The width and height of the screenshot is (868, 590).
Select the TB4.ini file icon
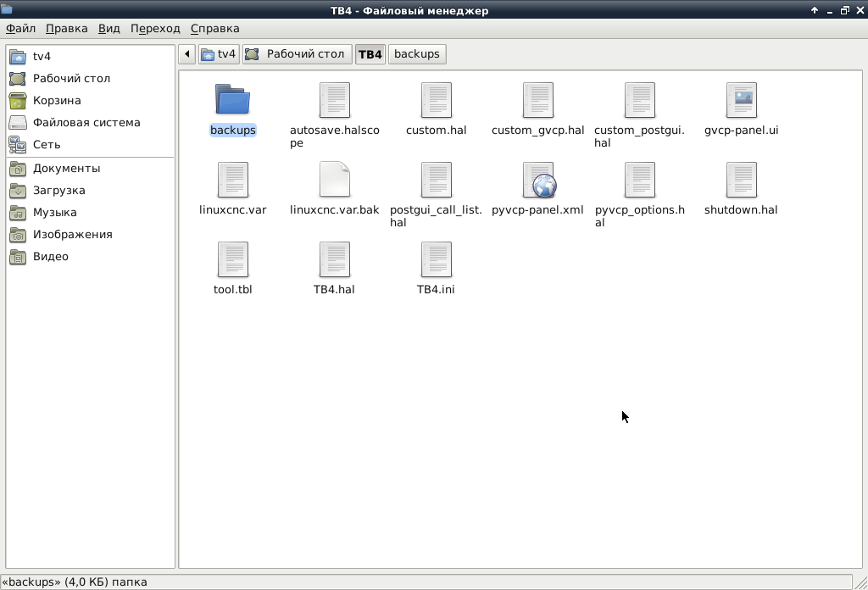pos(437,259)
